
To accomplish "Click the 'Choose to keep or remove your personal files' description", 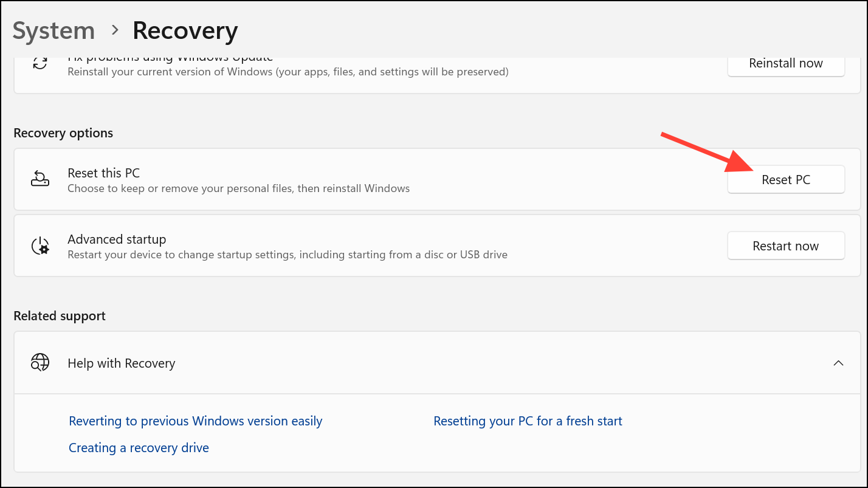I will [x=239, y=188].
